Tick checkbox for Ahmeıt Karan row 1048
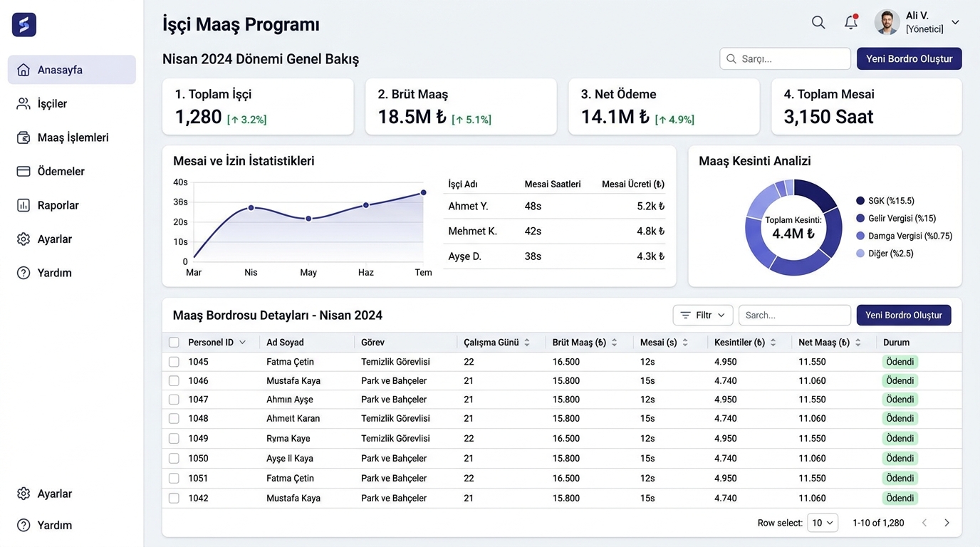This screenshot has width=980, height=547. point(174,419)
